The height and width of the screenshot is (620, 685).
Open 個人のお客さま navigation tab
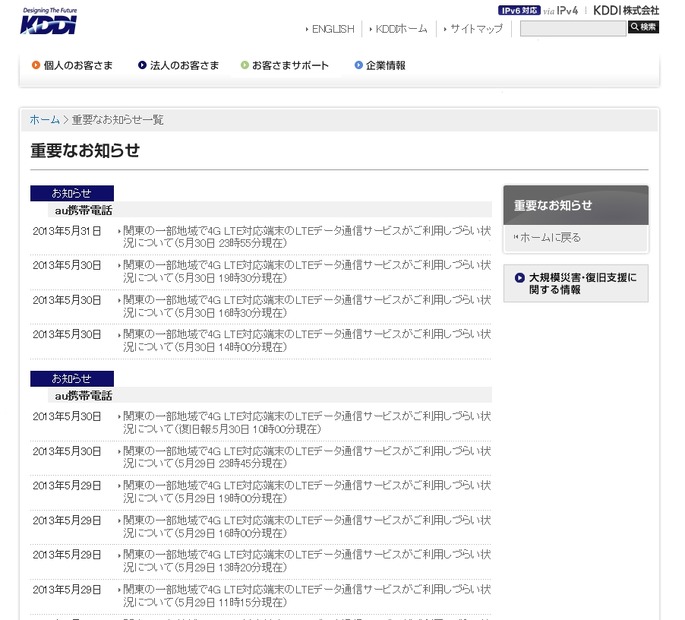[77, 66]
